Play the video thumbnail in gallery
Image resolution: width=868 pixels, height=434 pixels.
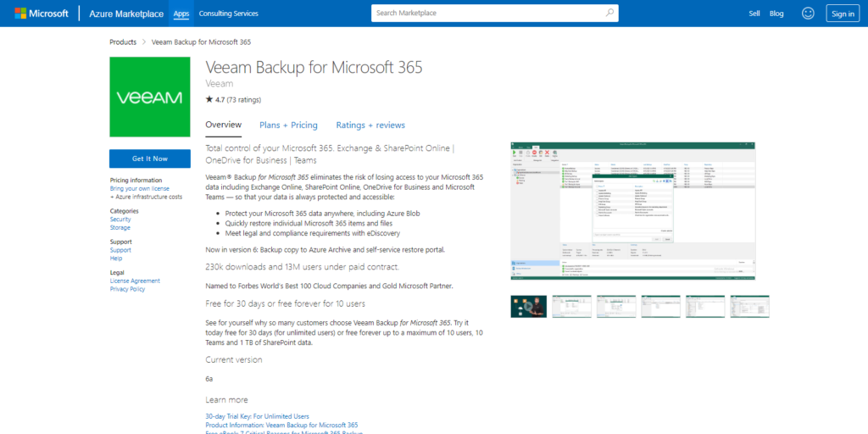click(x=529, y=306)
